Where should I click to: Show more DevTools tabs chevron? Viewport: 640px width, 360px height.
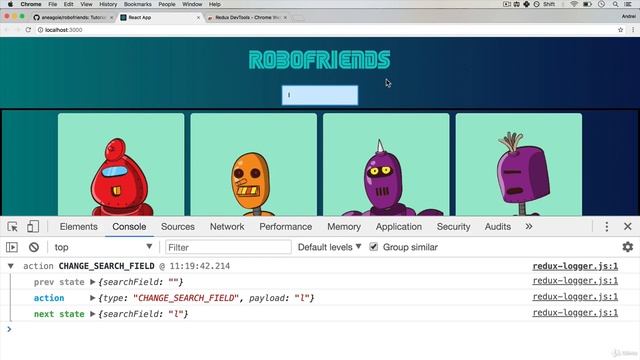tap(529, 227)
